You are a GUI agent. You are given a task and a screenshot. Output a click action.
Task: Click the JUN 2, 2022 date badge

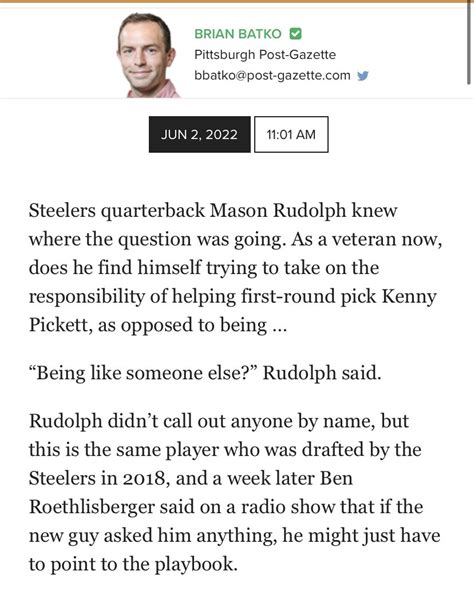[x=200, y=135]
